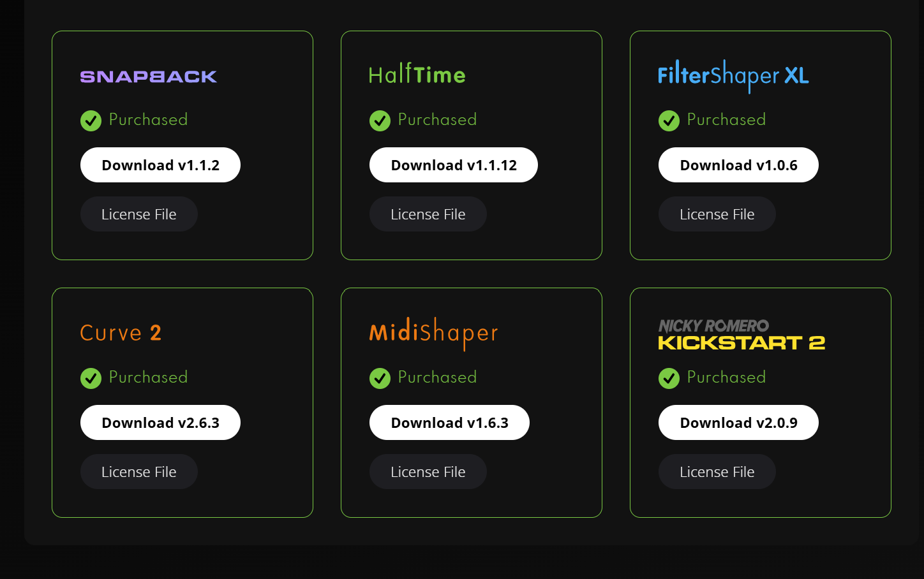Open the MidiShaper License File
The image size is (924, 579).
coord(428,472)
